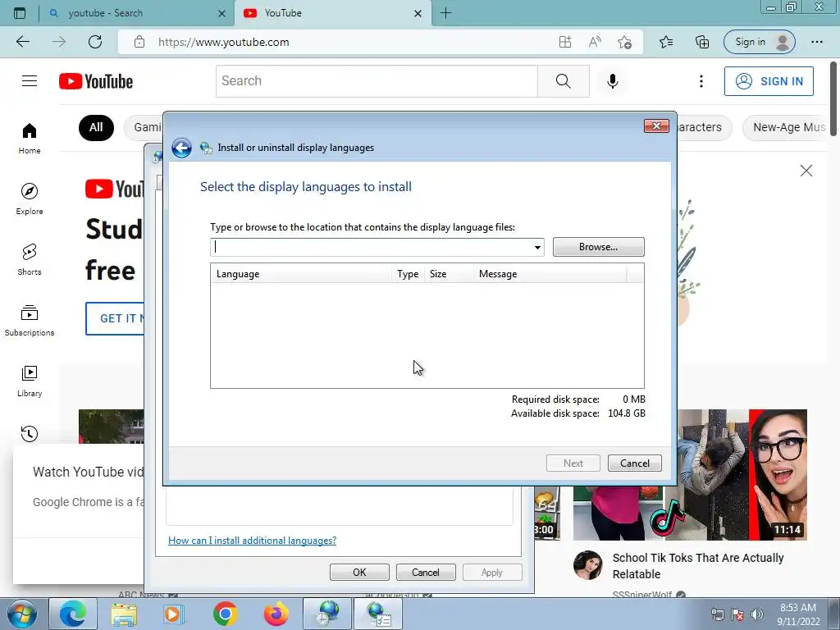840x630 pixels.
Task: Go back using the browser back arrow
Action: [23, 42]
